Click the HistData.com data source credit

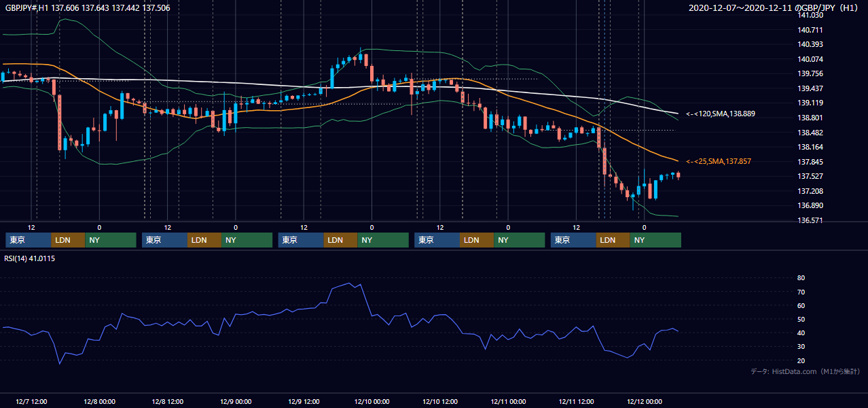click(x=805, y=371)
